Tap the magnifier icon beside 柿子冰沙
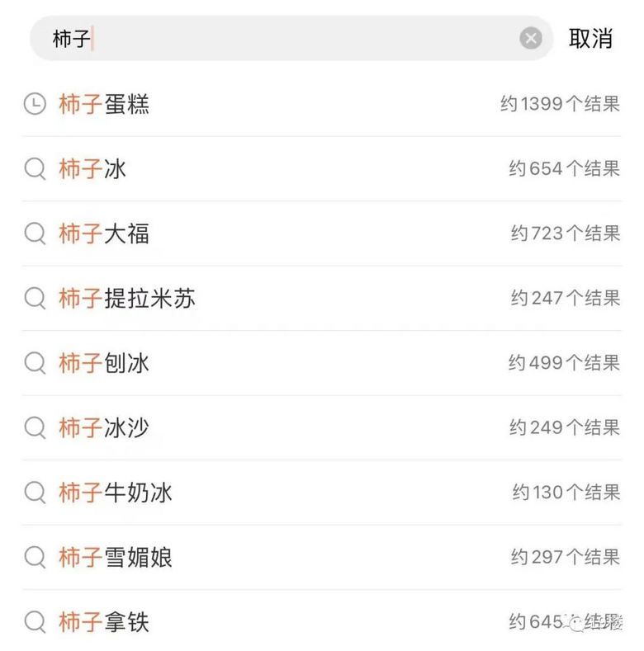Viewport: 644px width, 651px height. click(35, 427)
